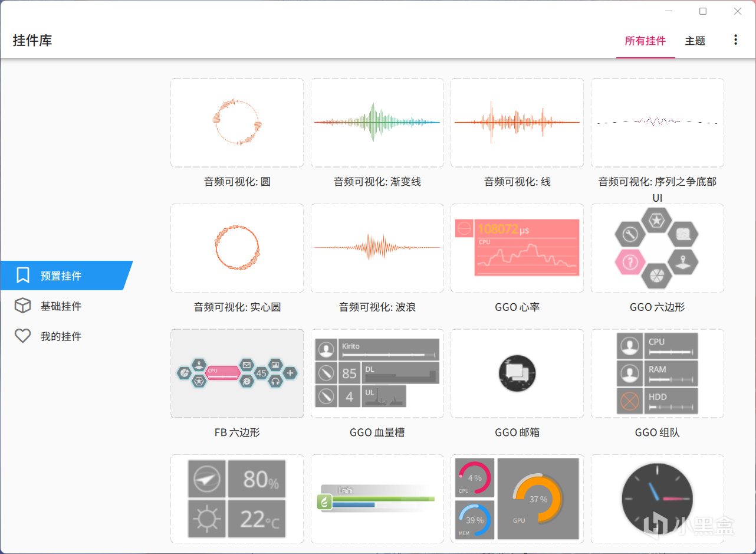The width and height of the screenshot is (756, 554).
Task: Click the GGO 心率 label
Action: (x=517, y=307)
